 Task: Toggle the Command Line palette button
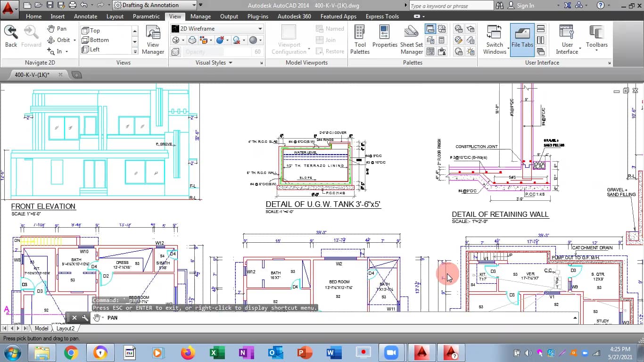(x=430, y=29)
